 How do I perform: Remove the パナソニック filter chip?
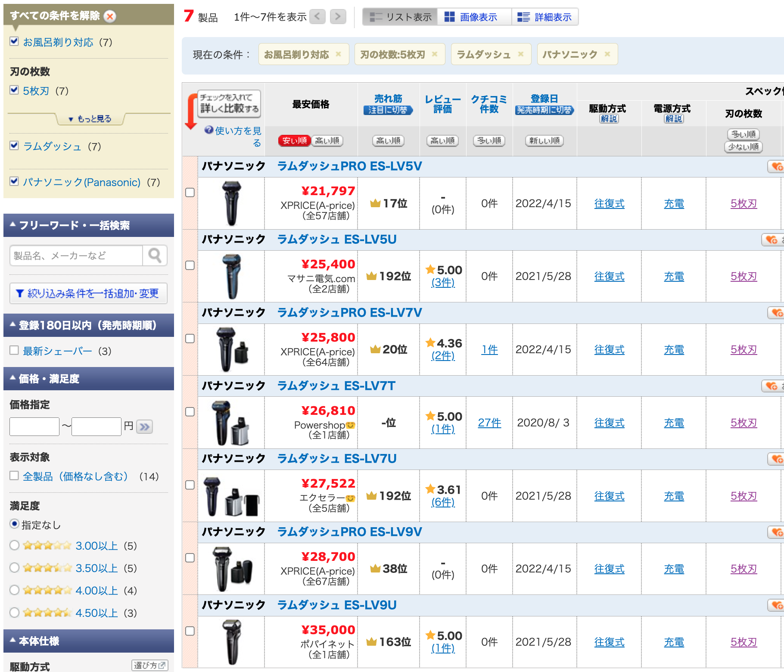click(607, 54)
